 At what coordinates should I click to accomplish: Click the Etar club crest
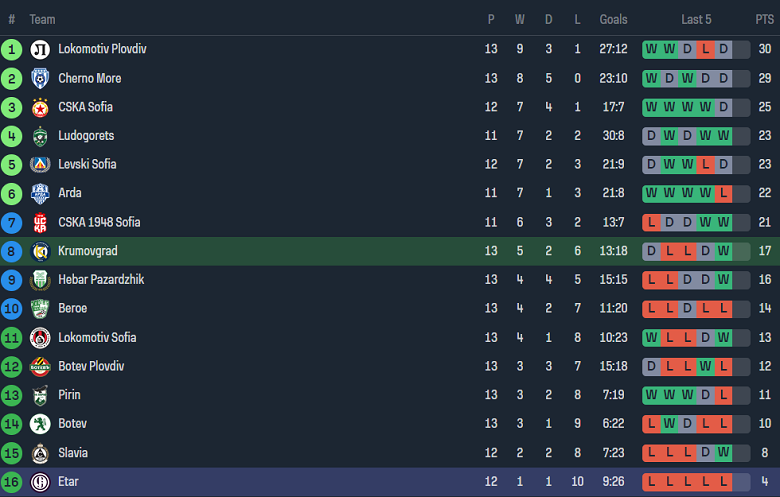40,482
